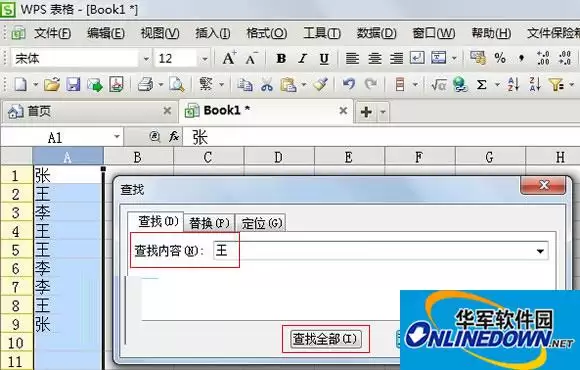Click the Save floppy disk icon
This screenshot has width=580, height=370.
(x=73, y=85)
